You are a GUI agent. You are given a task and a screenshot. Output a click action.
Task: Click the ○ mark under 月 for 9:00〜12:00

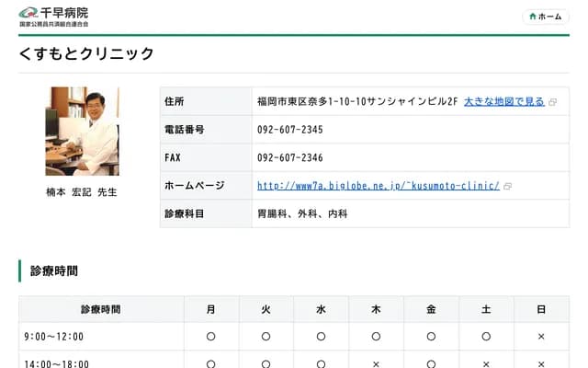point(211,337)
